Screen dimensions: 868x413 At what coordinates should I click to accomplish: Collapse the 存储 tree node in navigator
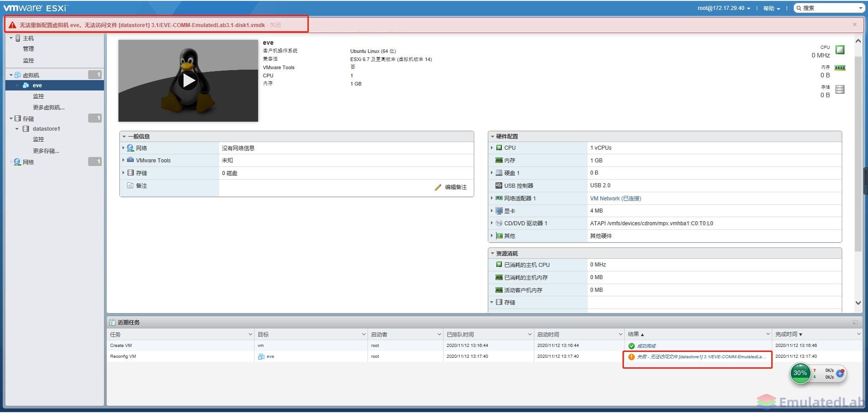coord(11,119)
